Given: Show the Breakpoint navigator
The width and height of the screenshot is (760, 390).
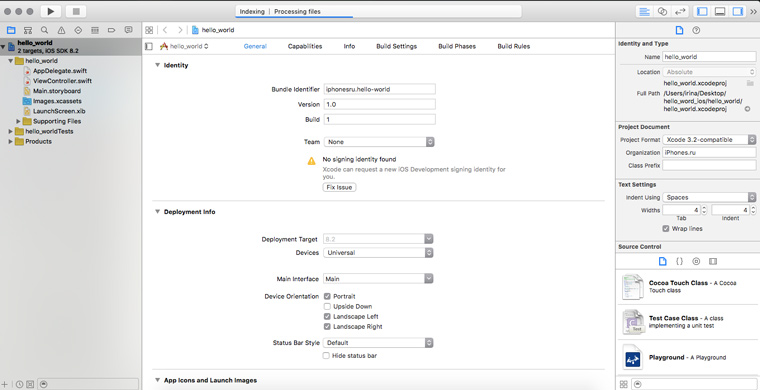Looking at the screenshot, I should pyautogui.click(x=111, y=30).
